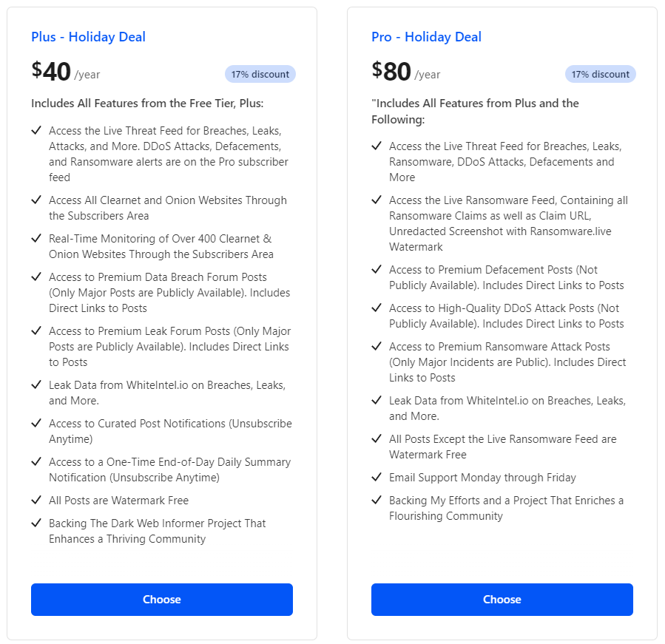665x644 pixels.
Task: Click the 17% discount badge on Plus
Action: click(x=260, y=74)
